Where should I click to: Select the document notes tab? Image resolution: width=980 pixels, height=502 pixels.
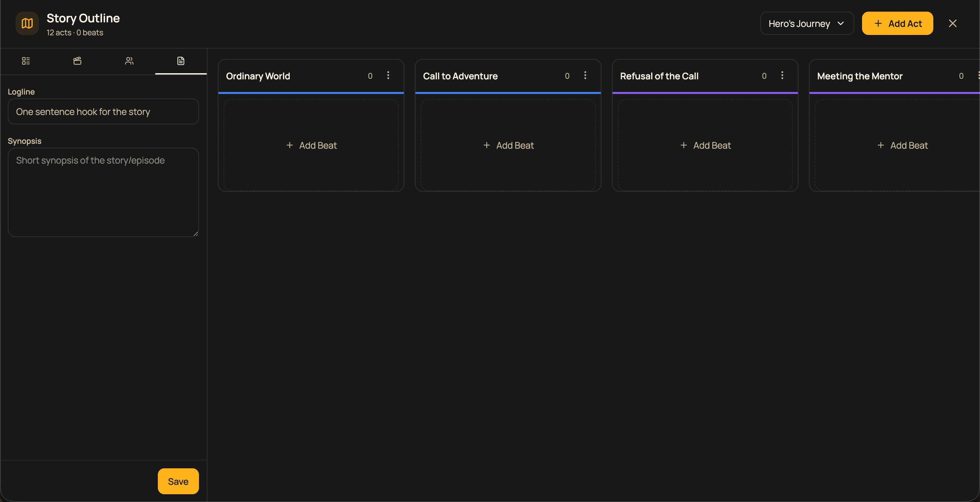click(x=181, y=61)
